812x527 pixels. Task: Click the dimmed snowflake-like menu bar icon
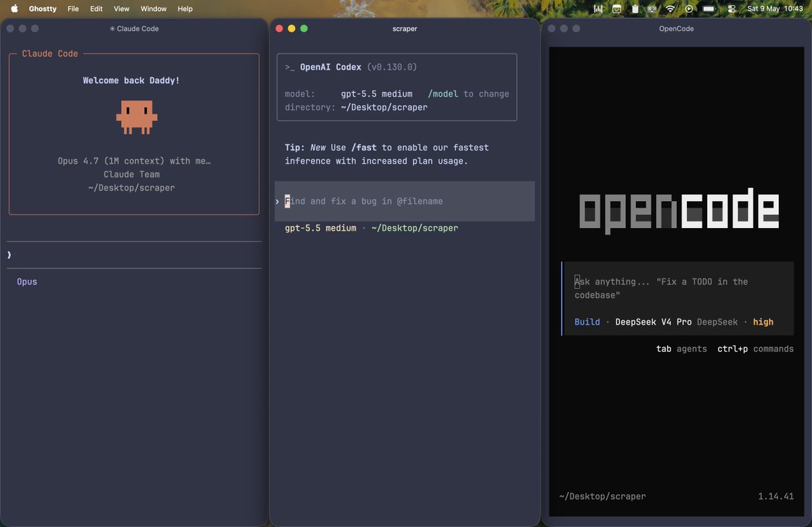652,9
